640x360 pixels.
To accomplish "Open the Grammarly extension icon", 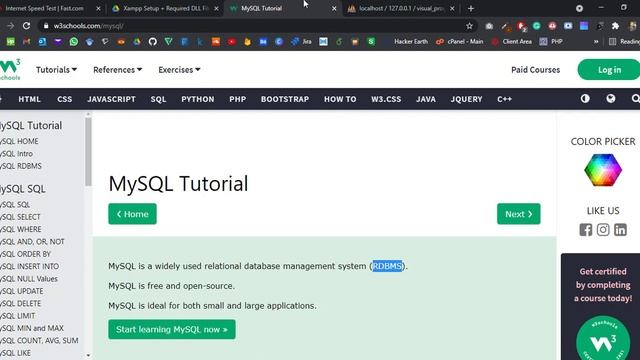I will (x=536, y=26).
